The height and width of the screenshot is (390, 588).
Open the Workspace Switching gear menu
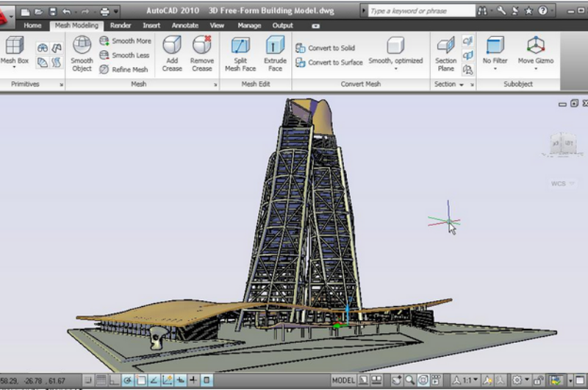[x=520, y=380]
